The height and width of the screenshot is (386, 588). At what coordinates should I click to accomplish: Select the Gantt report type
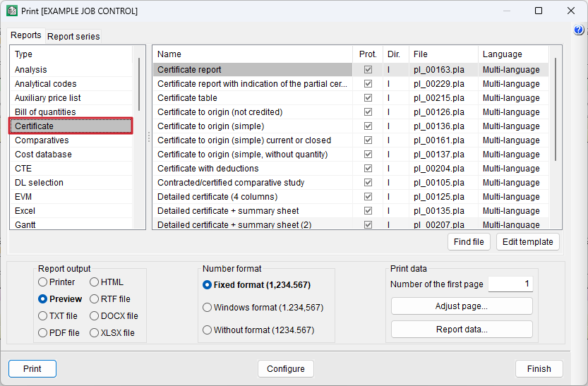(x=25, y=224)
